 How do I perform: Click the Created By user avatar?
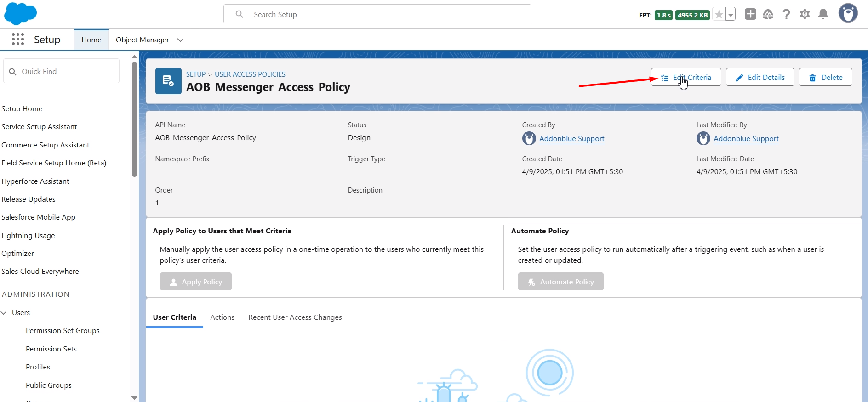529,138
